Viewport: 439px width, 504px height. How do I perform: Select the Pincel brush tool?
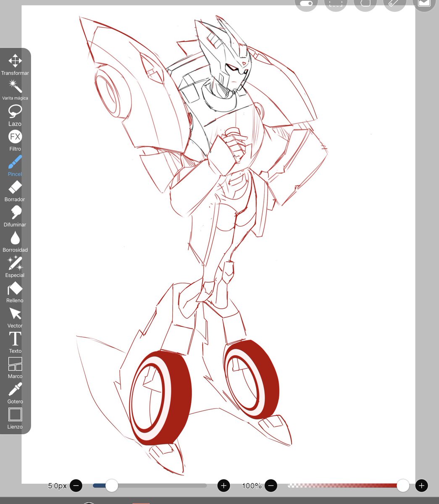(15, 165)
